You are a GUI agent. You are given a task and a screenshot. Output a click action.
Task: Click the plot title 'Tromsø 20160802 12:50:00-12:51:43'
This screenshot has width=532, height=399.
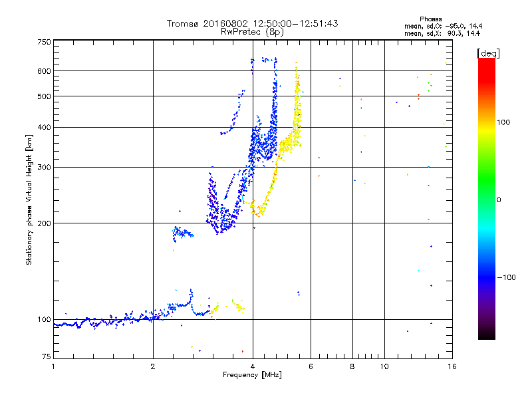click(252, 23)
